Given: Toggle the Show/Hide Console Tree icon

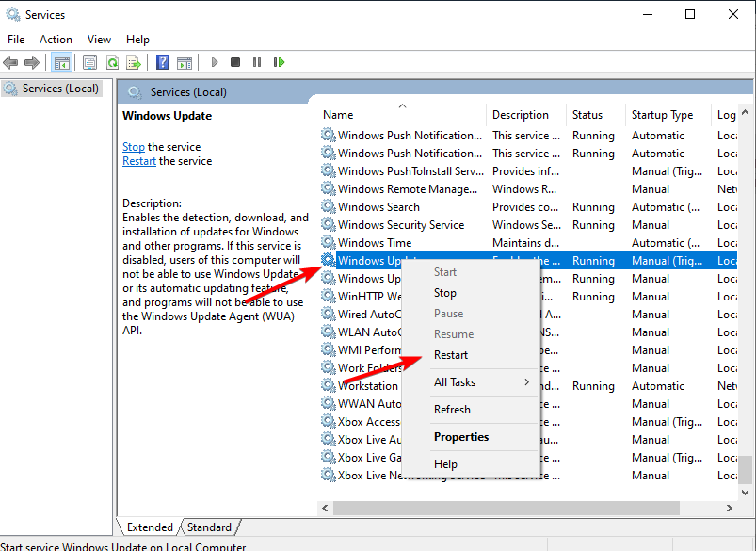Looking at the screenshot, I should [62, 62].
